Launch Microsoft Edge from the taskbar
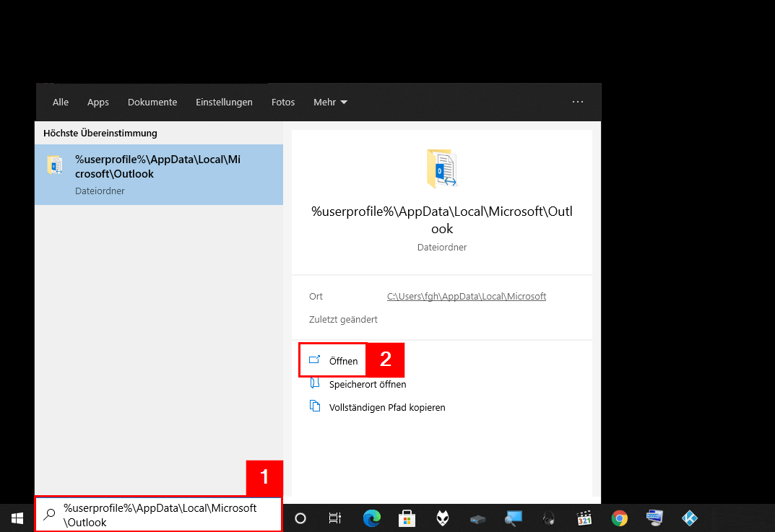 click(x=372, y=518)
